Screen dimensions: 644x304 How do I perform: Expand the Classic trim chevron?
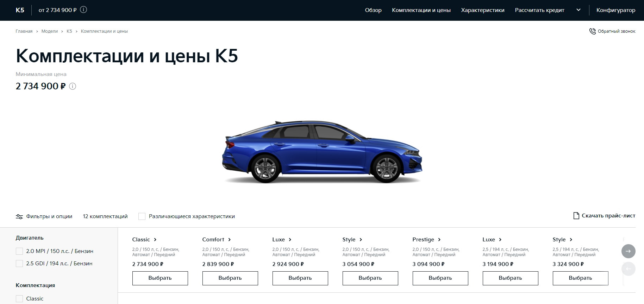click(x=155, y=240)
